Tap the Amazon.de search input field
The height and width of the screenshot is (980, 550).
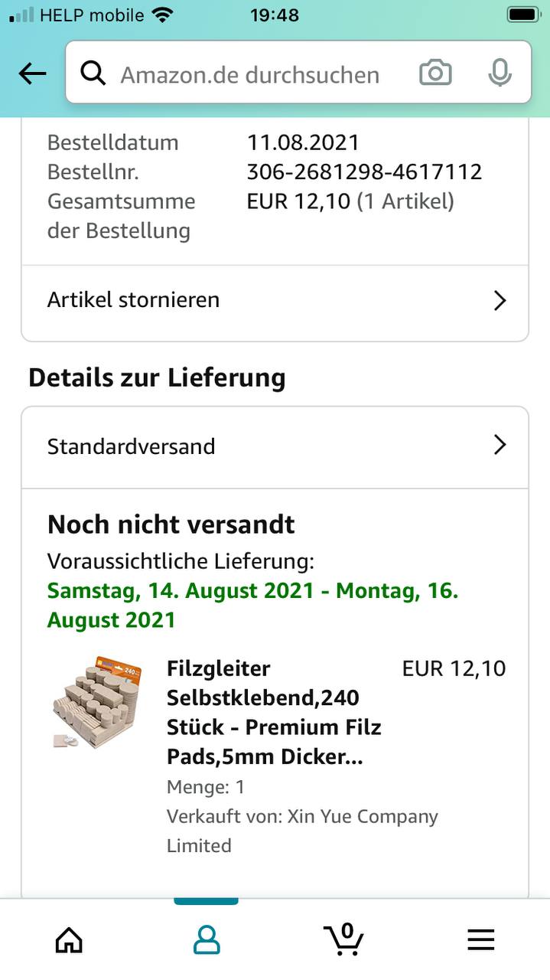(250, 74)
